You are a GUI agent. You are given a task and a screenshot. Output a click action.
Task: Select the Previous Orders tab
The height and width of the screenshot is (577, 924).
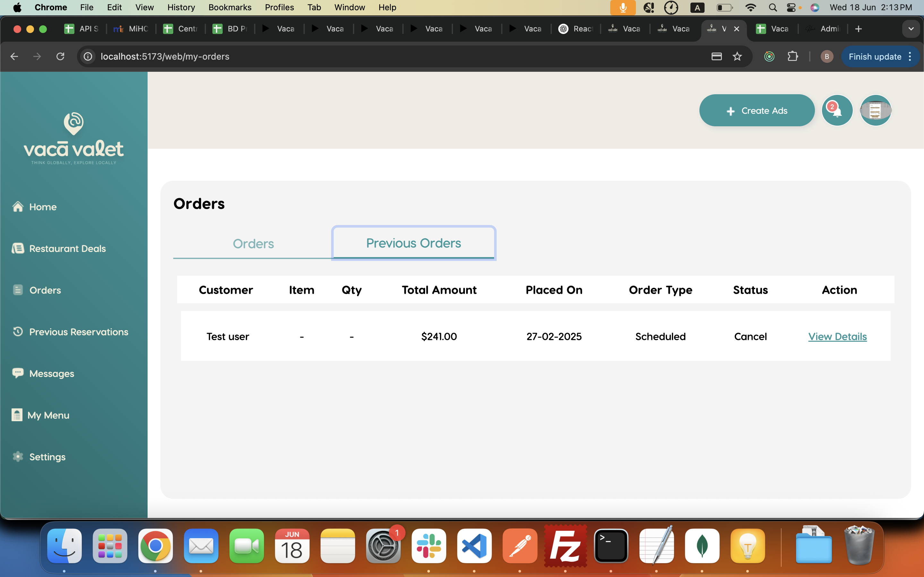[x=414, y=243]
